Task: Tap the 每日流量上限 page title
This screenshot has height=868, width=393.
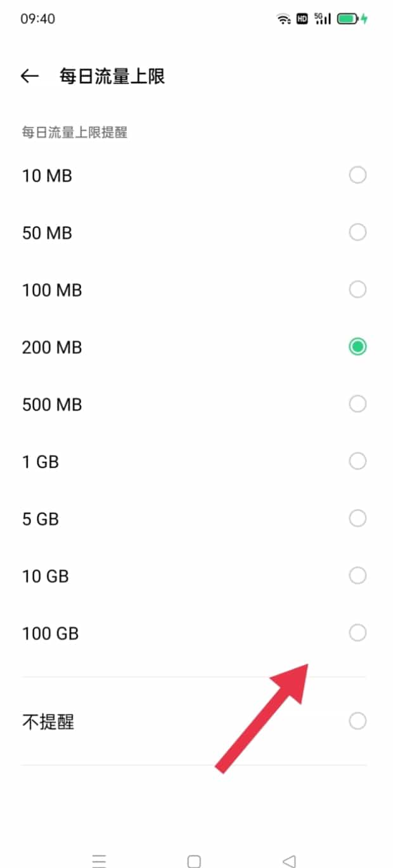Action: 112,77
